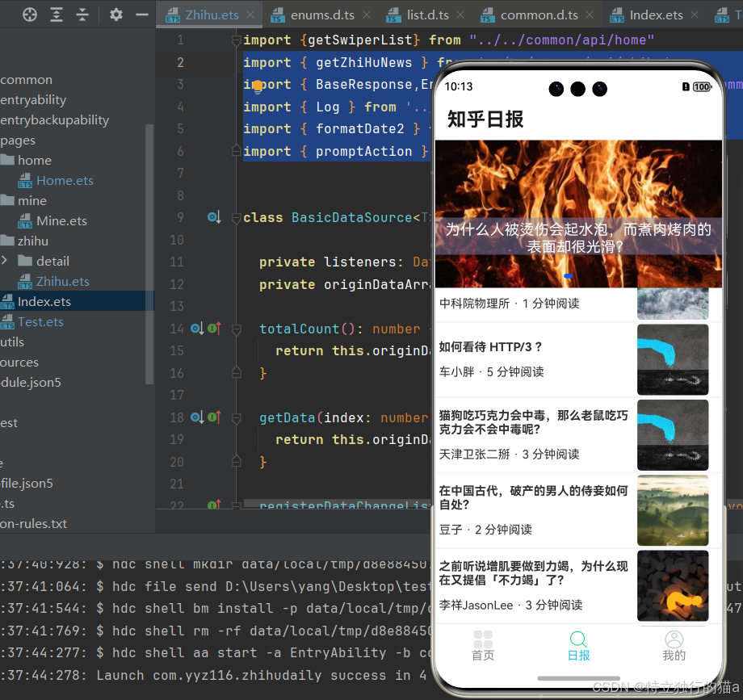Click the module.json5 file entry
The width and height of the screenshot is (743, 700).
[x=31, y=382]
